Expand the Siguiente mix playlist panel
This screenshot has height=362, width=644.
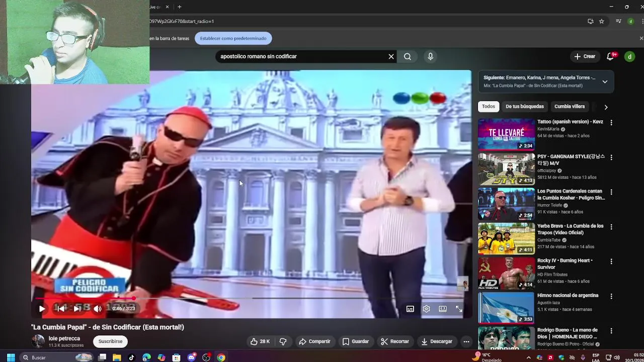click(x=605, y=81)
